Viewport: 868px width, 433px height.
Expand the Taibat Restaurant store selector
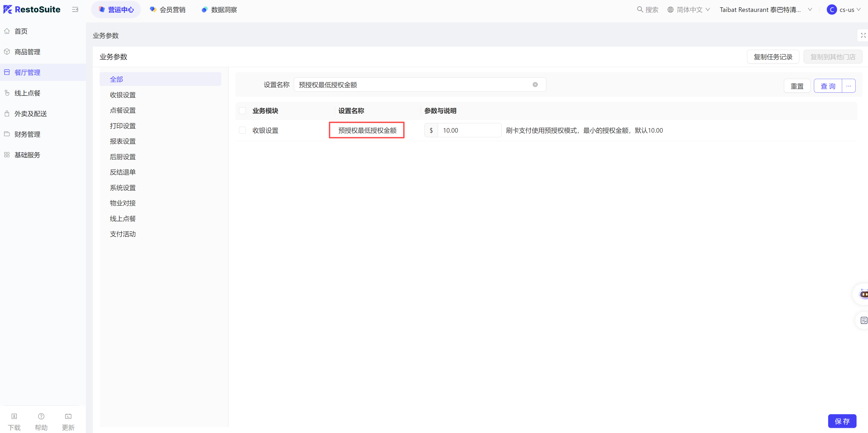pyautogui.click(x=765, y=9)
